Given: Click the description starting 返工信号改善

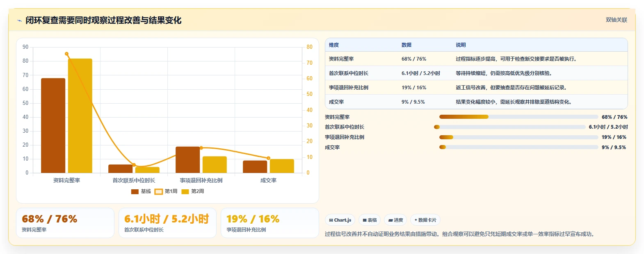Looking at the screenshot, I should coord(512,88).
